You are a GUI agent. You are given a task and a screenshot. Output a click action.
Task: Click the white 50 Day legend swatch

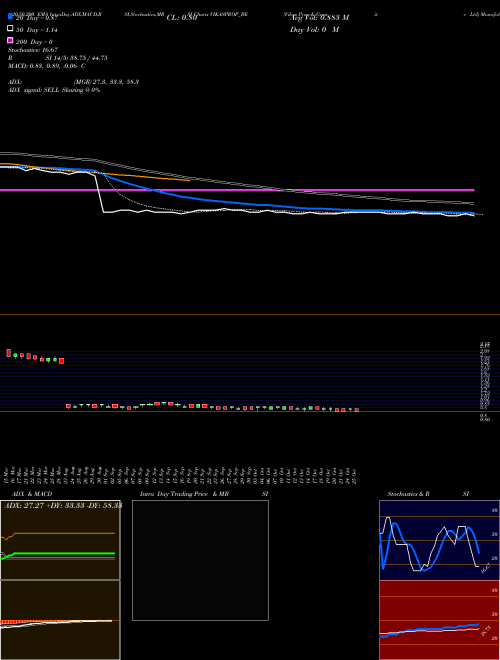click(11, 29)
